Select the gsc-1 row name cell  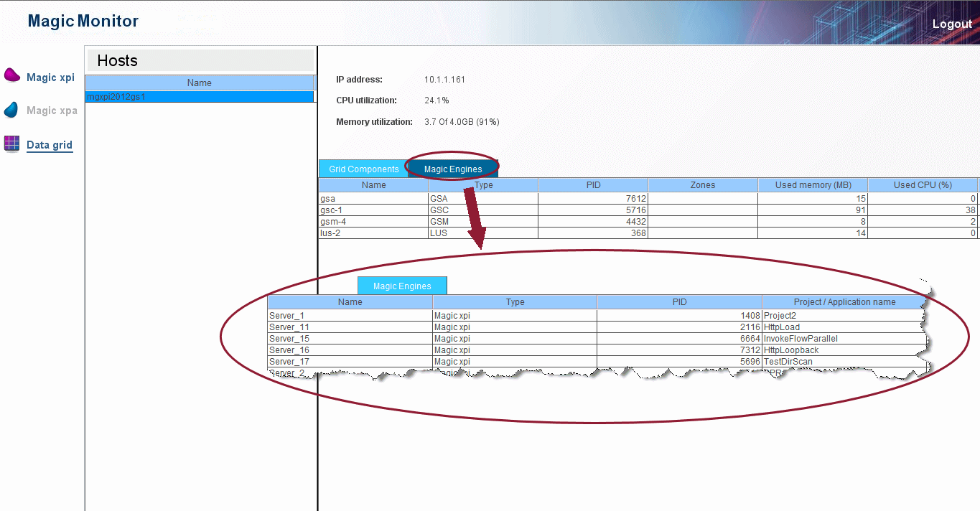[x=373, y=210]
